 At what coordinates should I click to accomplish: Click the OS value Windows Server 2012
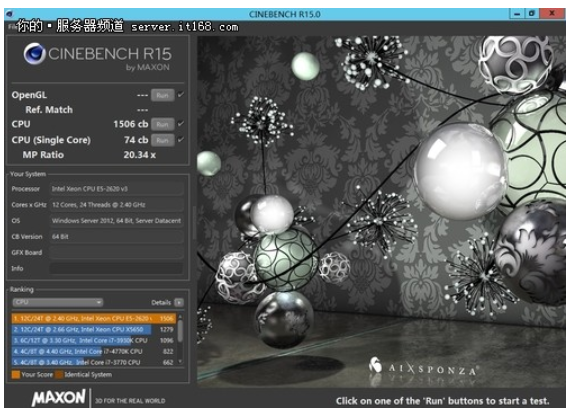(116, 221)
